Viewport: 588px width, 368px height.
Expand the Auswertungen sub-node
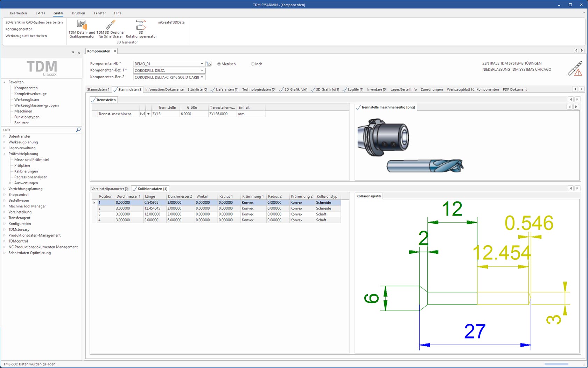point(10,183)
